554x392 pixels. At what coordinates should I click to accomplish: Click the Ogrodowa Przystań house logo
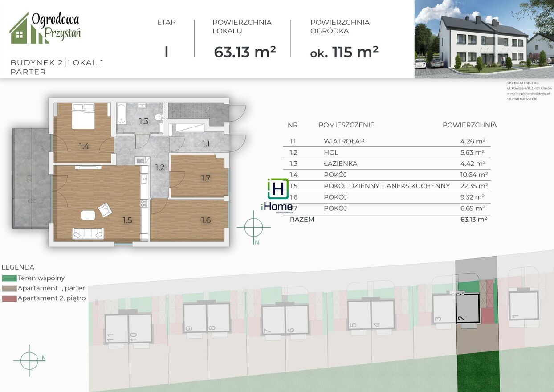45,29
